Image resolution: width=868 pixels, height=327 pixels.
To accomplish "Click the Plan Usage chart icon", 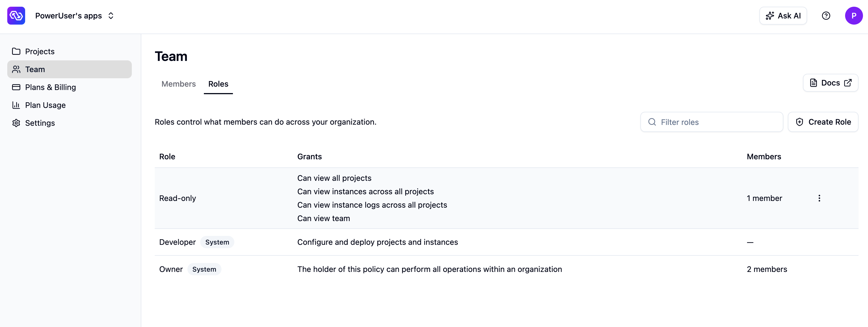I will click(16, 105).
